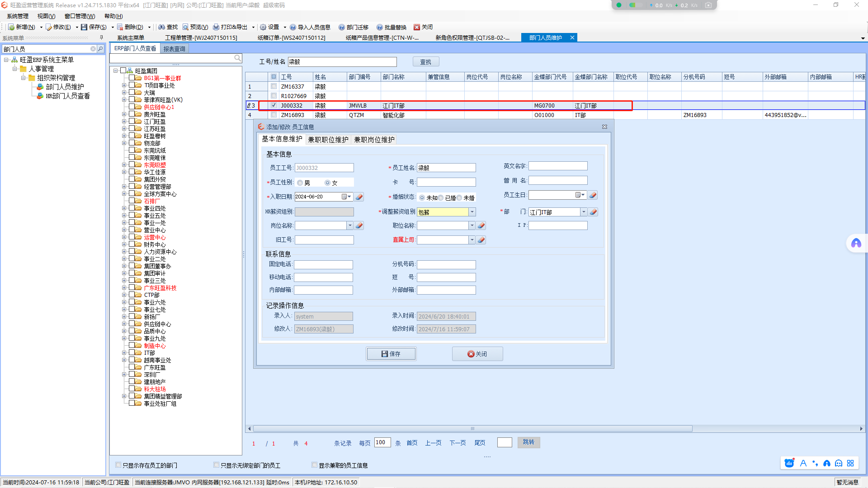
Task: Open the 调整薪资组别 dropdown
Action: pyautogui.click(x=472, y=212)
